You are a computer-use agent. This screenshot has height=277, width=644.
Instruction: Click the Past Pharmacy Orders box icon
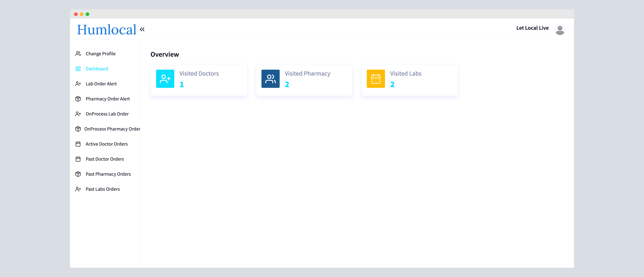pyautogui.click(x=78, y=174)
